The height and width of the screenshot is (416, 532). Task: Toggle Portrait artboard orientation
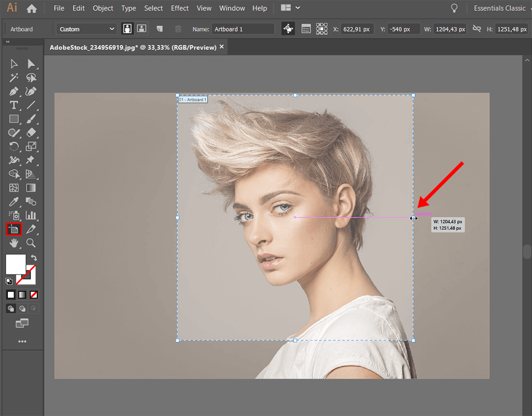point(127,29)
